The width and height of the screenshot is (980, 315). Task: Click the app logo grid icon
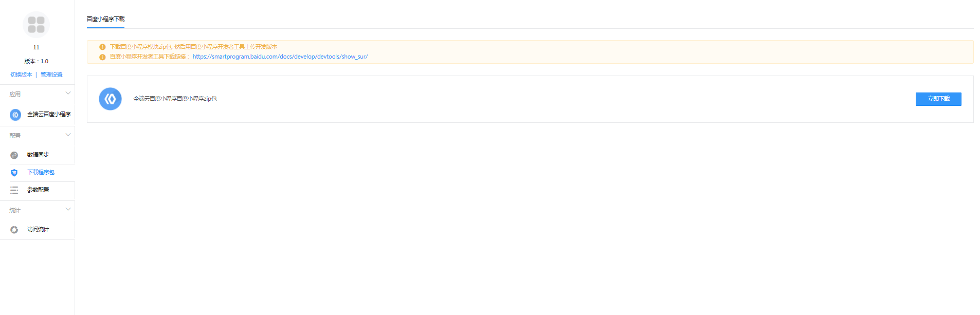(x=36, y=25)
